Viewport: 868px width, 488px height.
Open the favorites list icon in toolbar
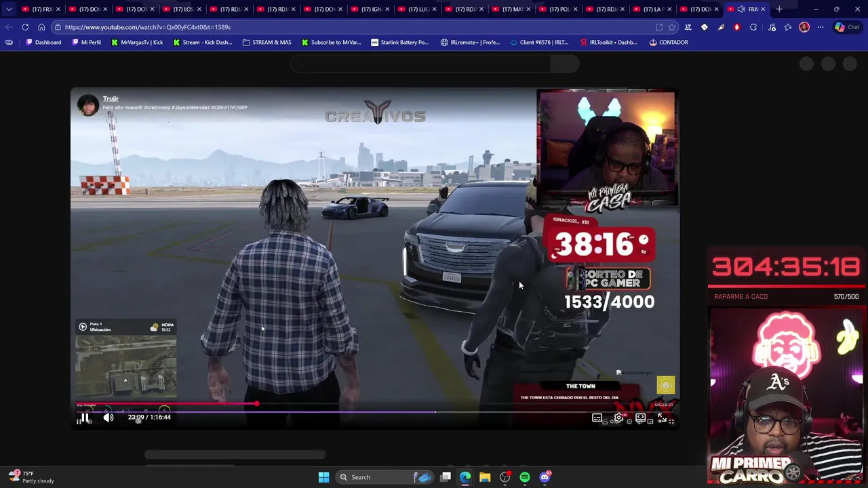tap(788, 27)
